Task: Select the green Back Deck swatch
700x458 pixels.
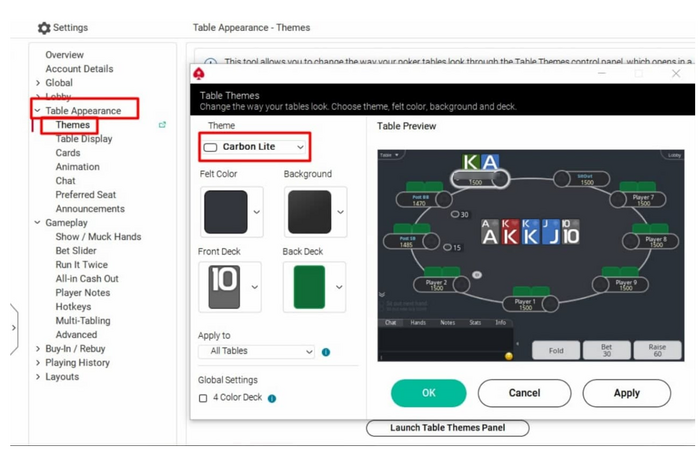Action: 309,287
